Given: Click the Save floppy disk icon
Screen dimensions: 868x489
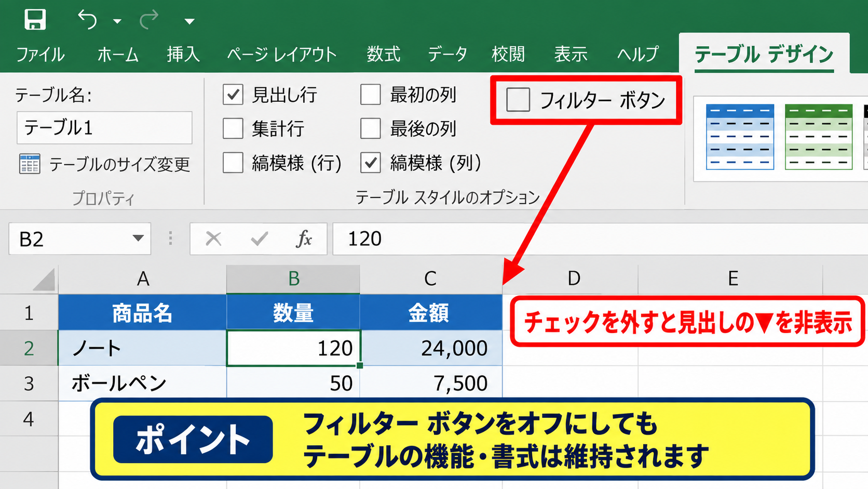Looking at the screenshot, I should pos(35,20).
